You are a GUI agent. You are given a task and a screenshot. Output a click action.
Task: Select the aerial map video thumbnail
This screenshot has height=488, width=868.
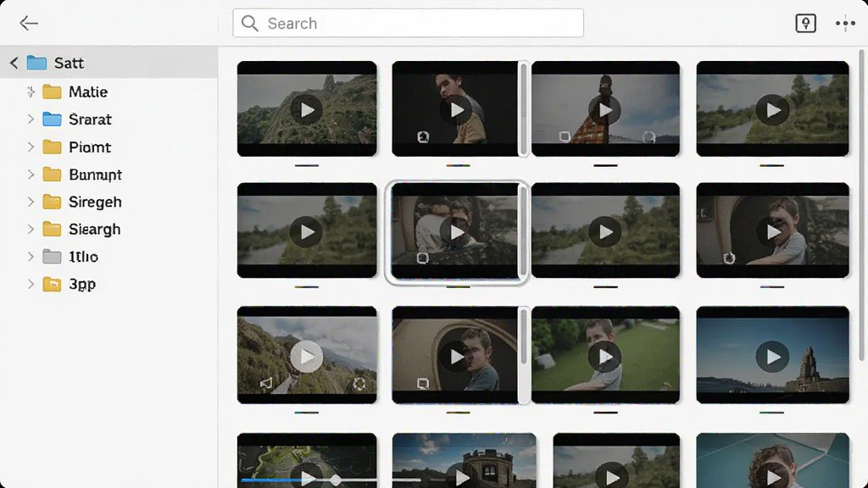click(x=307, y=460)
